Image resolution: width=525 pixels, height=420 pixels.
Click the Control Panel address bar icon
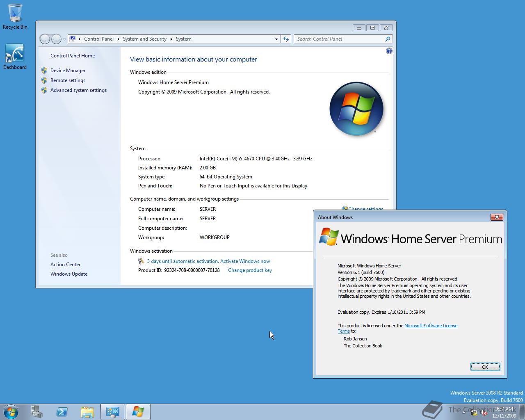(x=73, y=39)
